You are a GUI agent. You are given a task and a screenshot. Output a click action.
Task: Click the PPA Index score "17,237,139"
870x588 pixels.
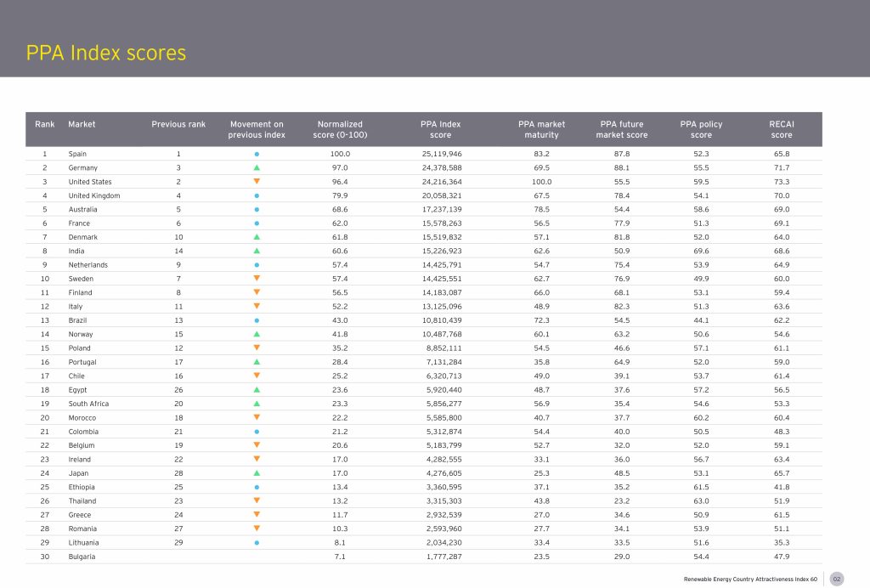442,210
